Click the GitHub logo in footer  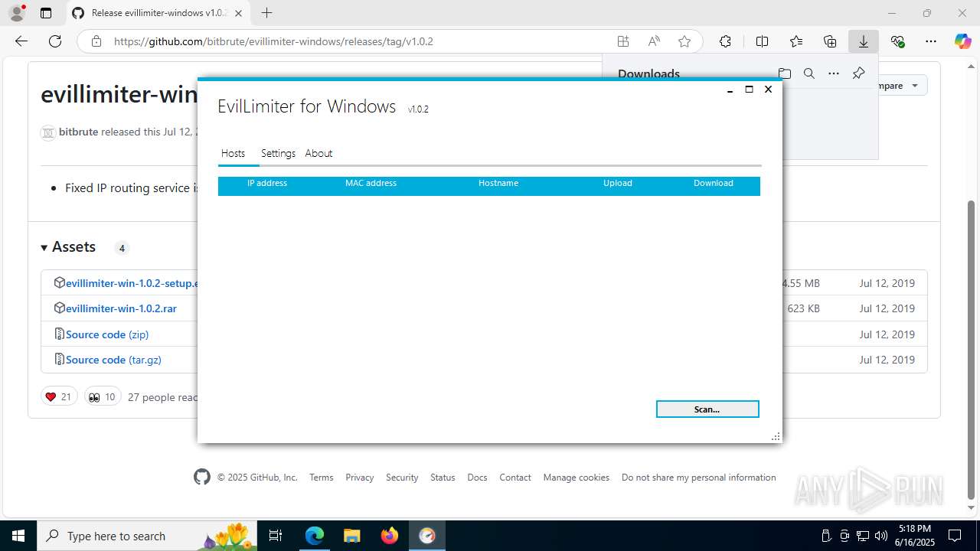tap(202, 478)
